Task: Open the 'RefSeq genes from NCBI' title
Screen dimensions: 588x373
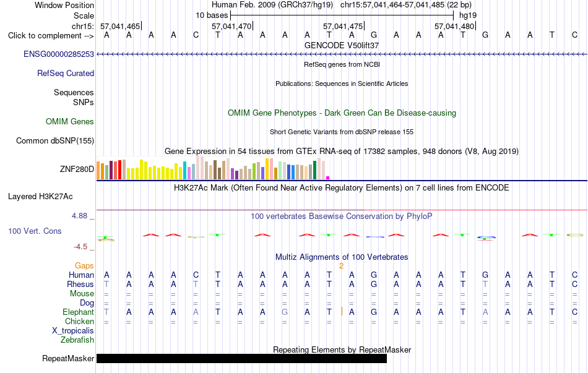Action: pyautogui.click(x=342, y=64)
